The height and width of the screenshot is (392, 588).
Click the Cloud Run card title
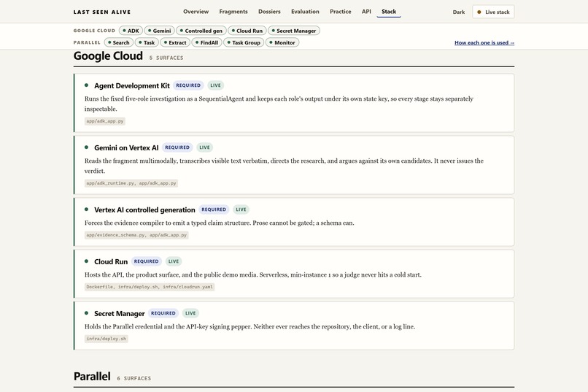pos(111,261)
